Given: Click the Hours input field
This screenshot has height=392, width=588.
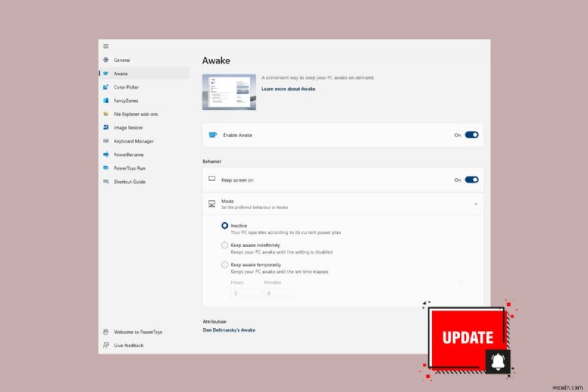Looking at the screenshot, I should 245,293.
